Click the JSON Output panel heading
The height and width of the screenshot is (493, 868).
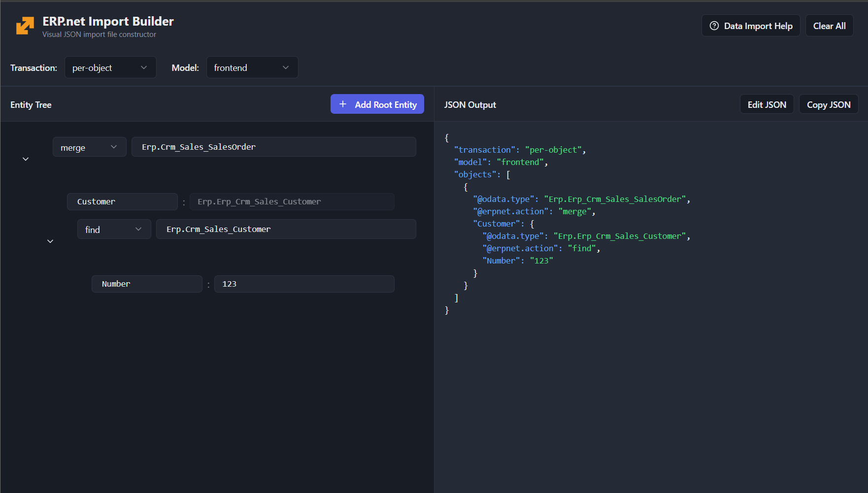(470, 104)
